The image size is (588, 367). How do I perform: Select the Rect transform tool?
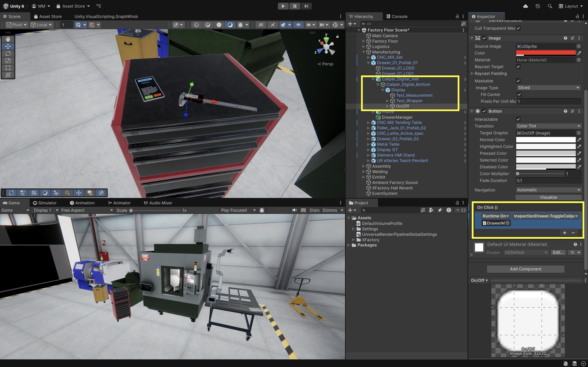click(8, 68)
